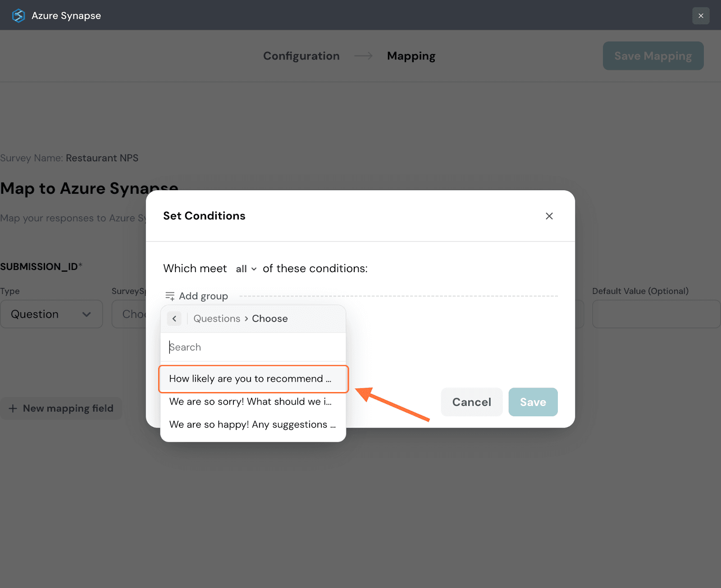Click the Add group icon
721x588 pixels.
(x=170, y=296)
